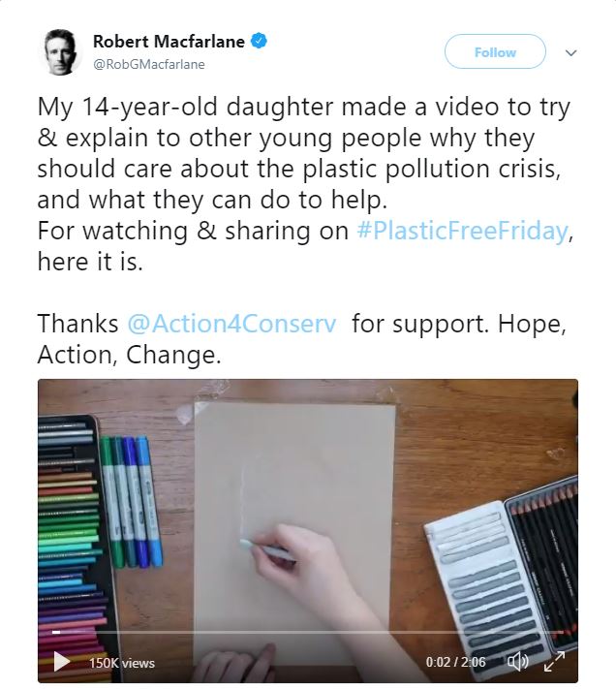616x689 pixels.
Task: Click the blue verified badge
Action: point(260,41)
